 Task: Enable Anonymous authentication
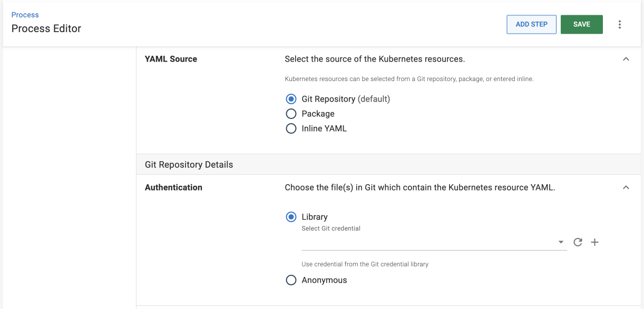[291, 280]
